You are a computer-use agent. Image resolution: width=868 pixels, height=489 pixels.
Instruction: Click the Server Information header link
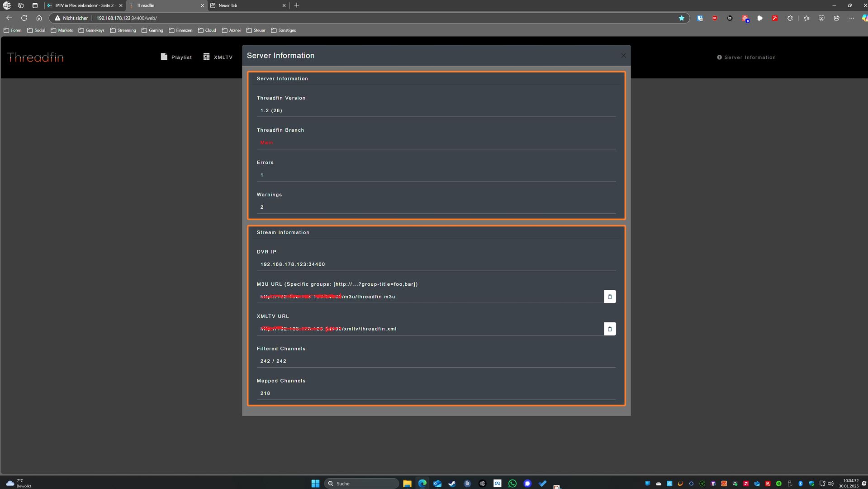[746, 58]
